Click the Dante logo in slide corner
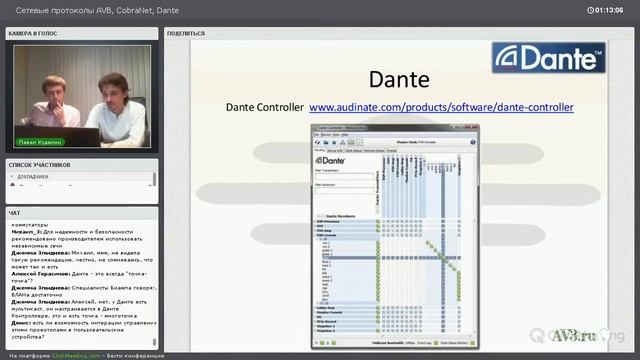 point(549,58)
